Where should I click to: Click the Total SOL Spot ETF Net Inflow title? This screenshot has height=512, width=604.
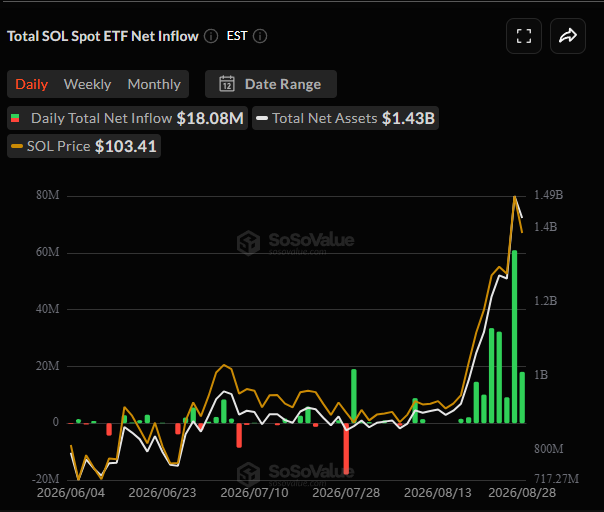103,36
